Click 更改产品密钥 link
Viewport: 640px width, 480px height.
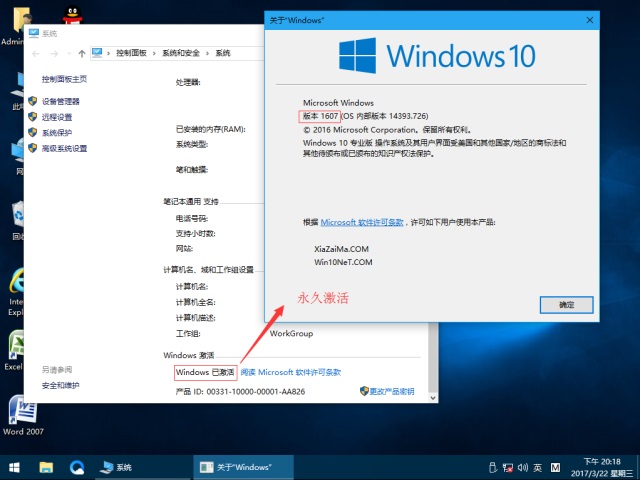coord(391,391)
